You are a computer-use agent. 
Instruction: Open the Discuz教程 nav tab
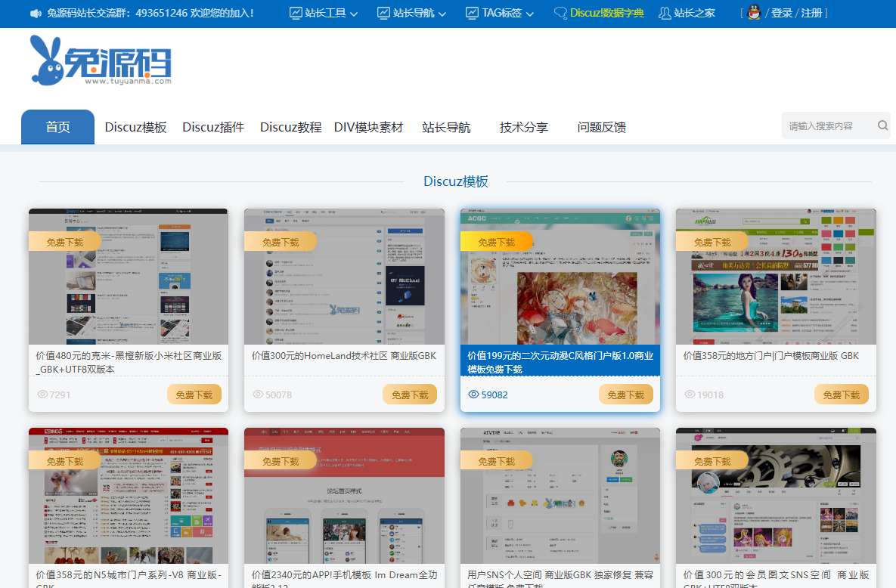[x=291, y=127]
